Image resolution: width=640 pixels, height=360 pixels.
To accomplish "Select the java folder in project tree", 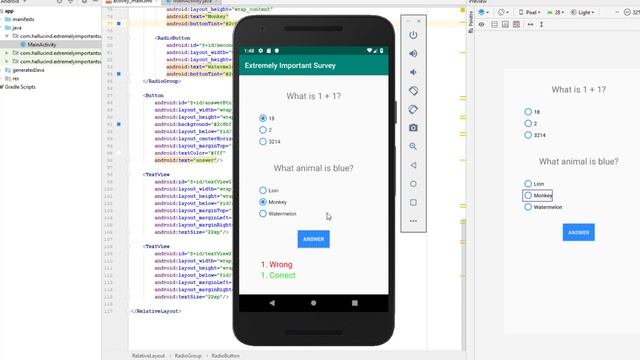I will tap(17, 28).
